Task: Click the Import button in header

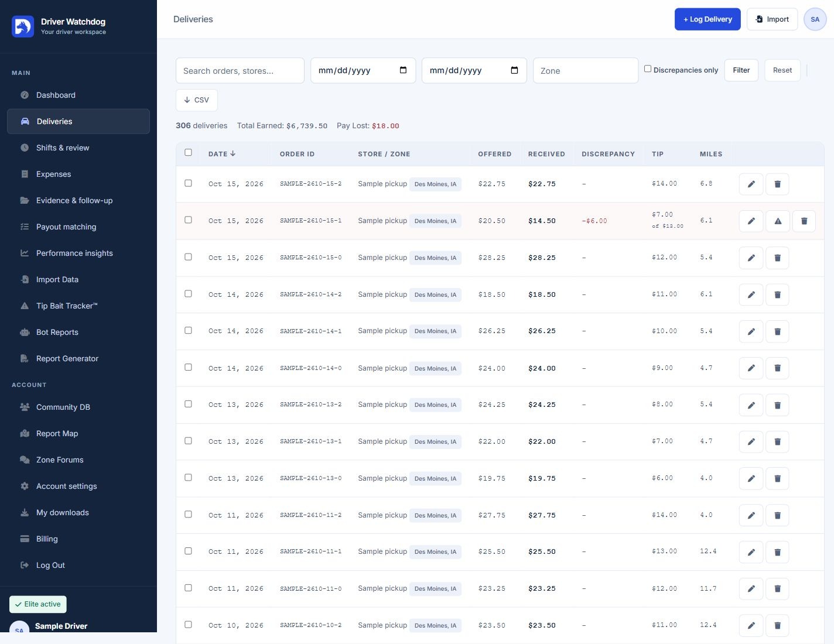Action: [772, 19]
